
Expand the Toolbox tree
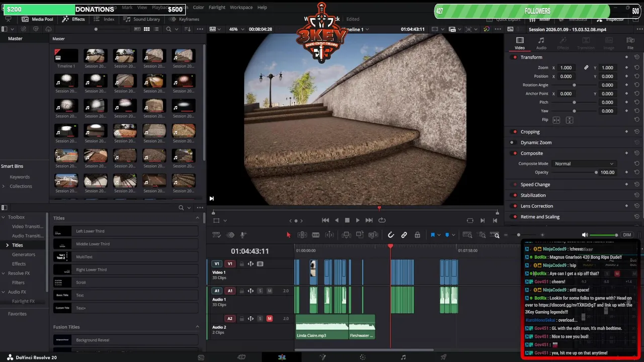click(x=3, y=217)
